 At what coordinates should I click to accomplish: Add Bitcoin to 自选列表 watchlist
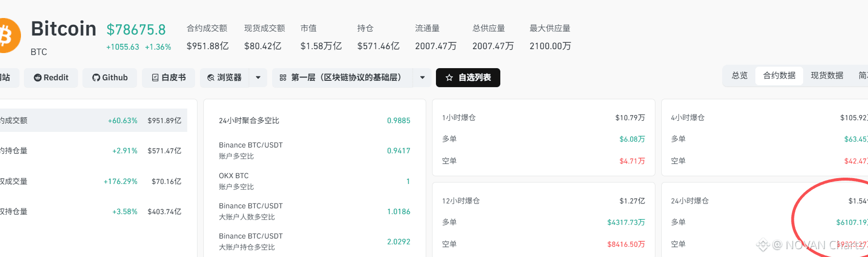click(x=468, y=77)
